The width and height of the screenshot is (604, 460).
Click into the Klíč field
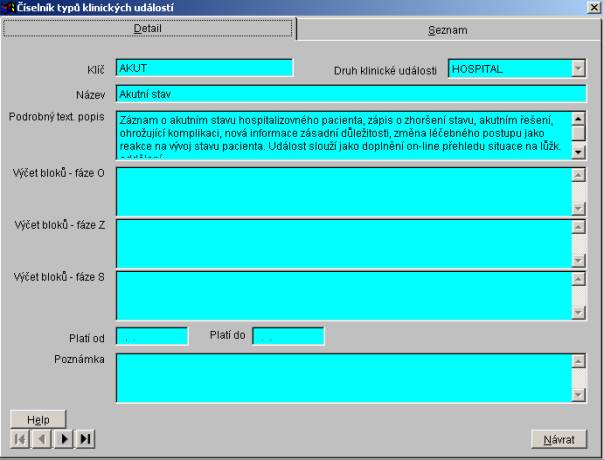pos(204,68)
